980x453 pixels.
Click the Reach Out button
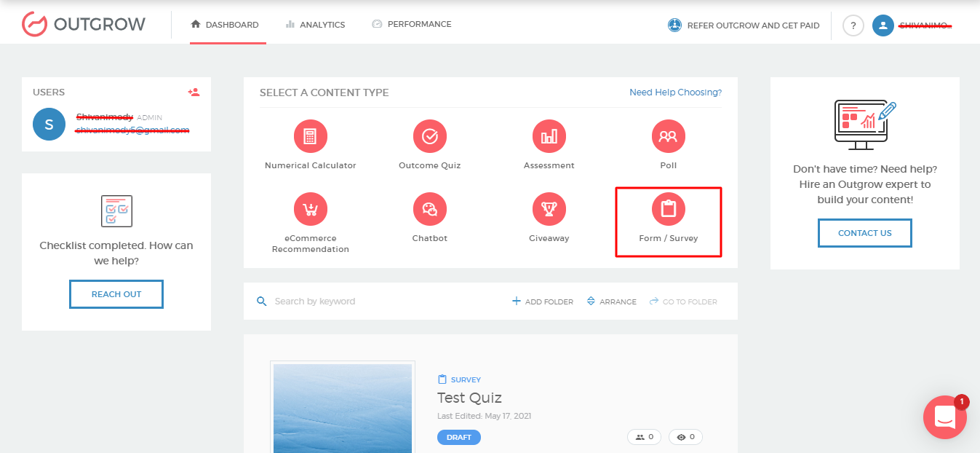click(x=116, y=294)
